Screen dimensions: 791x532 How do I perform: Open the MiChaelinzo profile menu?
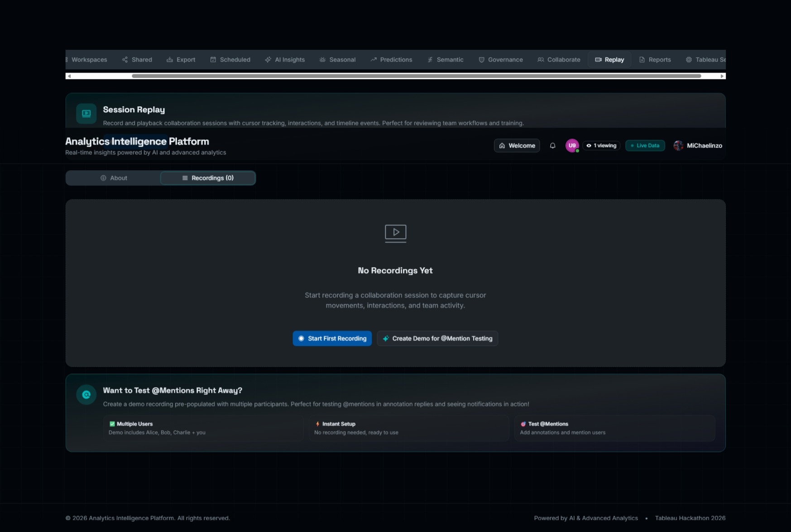pyautogui.click(x=698, y=146)
